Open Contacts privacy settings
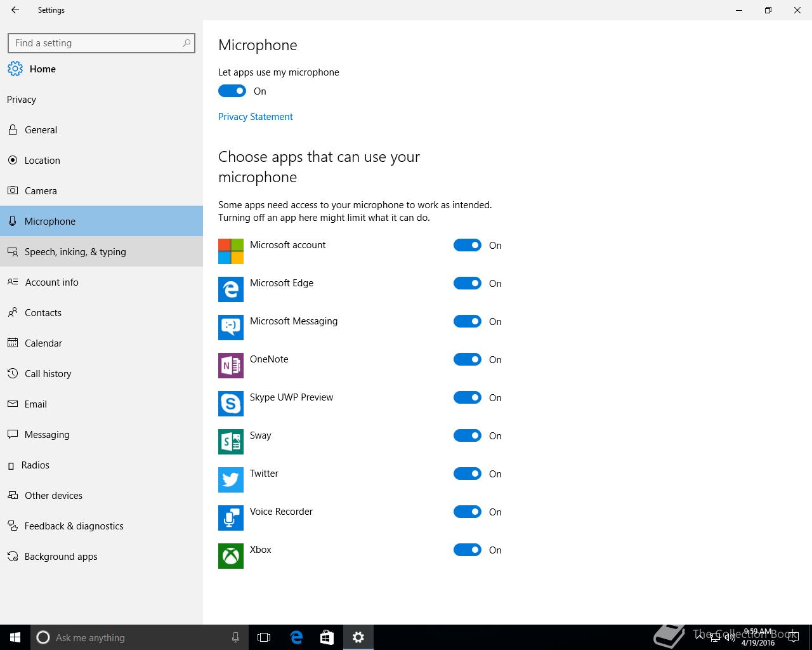The height and width of the screenshot is (650, 812). [101, 312]
